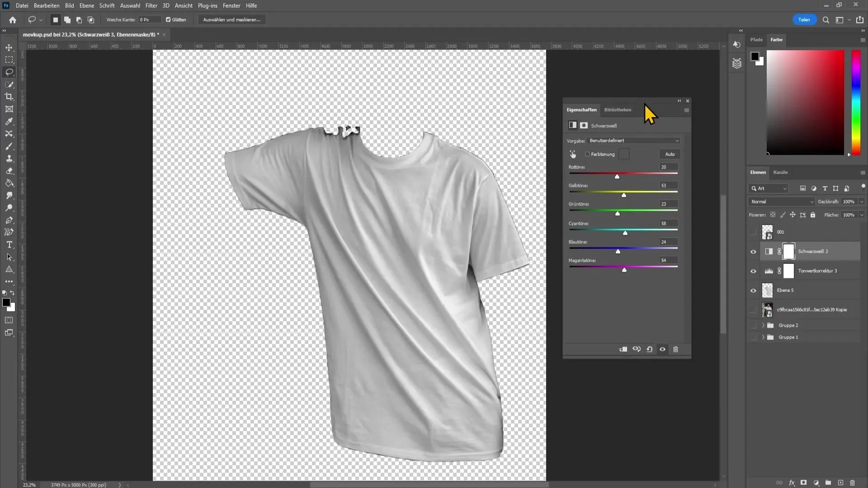The image size is (868, 488).
Task: Show Gruppe 2 visibility
Action: coord(753,325)
